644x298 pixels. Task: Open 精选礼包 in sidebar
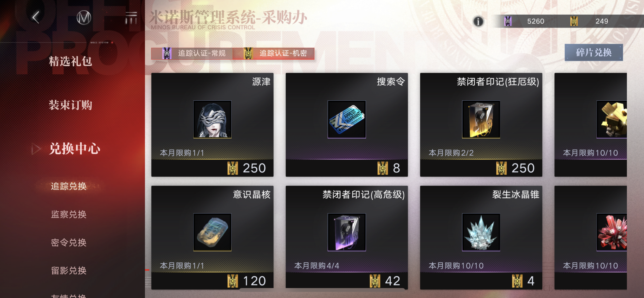[x=70, y=61]
